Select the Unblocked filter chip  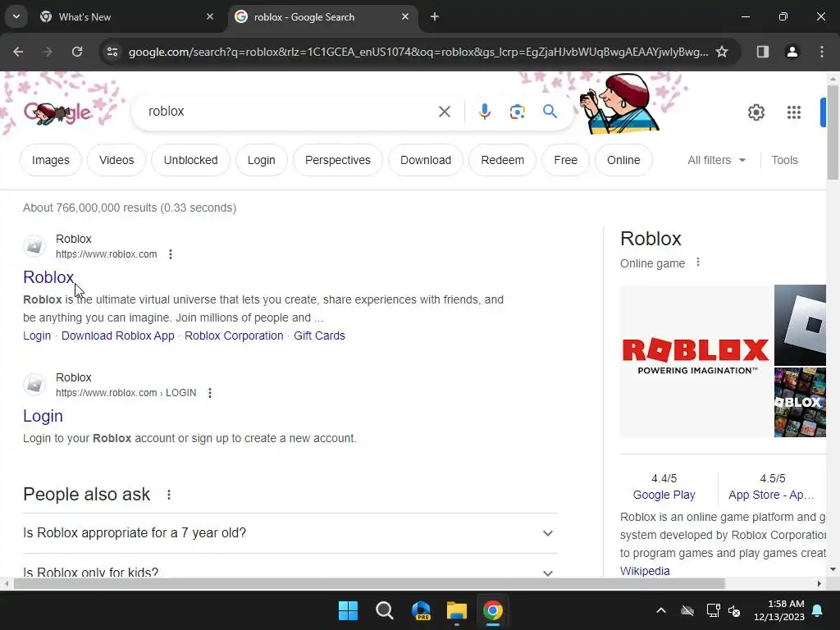[190, 160]
